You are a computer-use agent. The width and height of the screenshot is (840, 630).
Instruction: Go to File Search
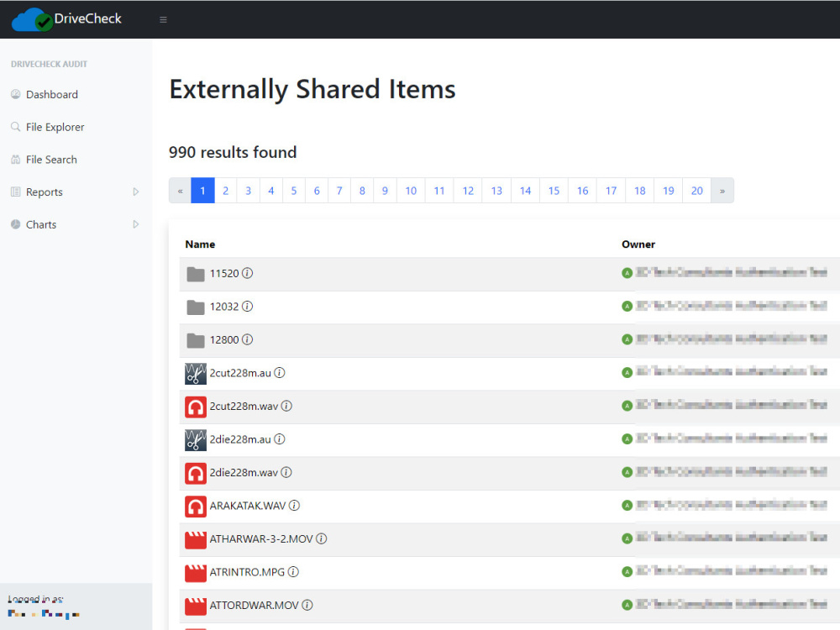(x=51, y=160)
